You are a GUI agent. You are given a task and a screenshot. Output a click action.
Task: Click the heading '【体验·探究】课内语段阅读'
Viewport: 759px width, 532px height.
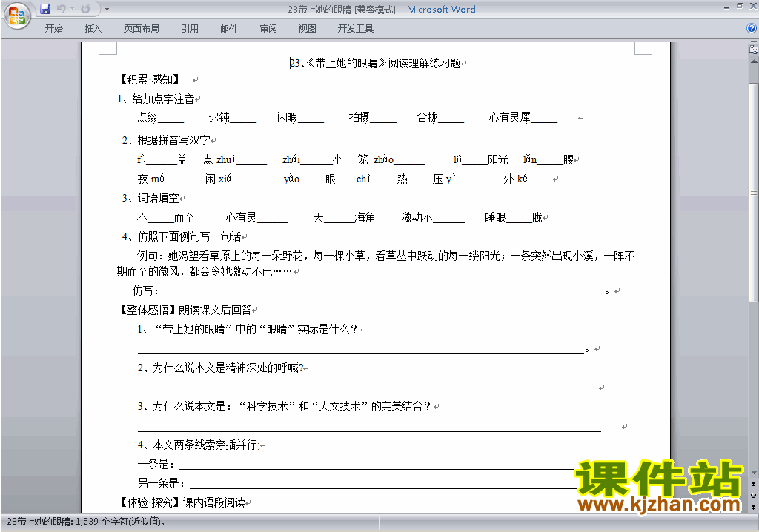tap(182, 502)
